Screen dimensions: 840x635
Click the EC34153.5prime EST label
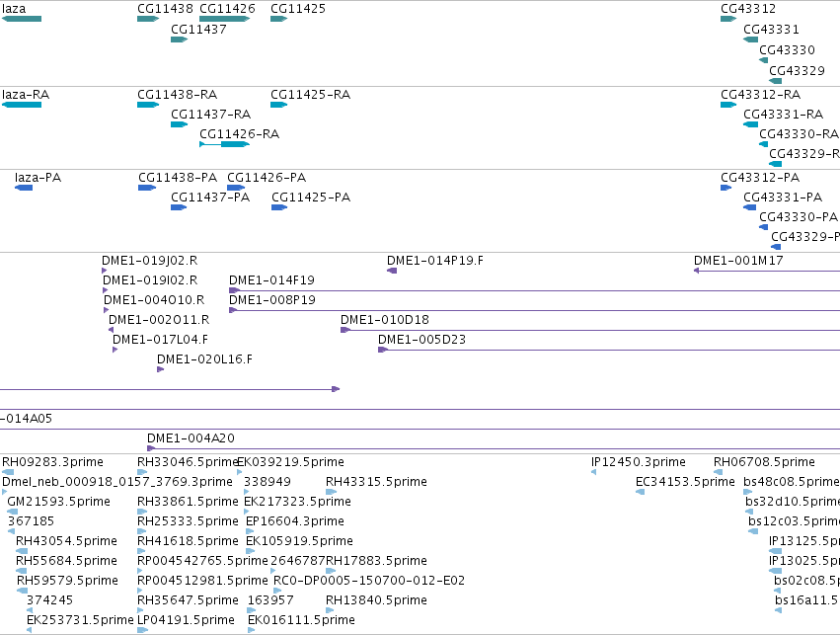click(685, 482)
